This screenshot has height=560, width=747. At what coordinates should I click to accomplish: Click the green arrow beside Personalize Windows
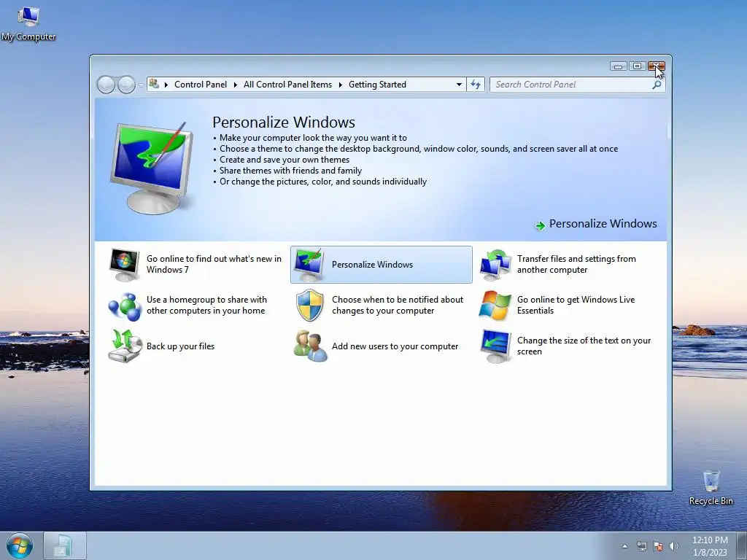click(541, 225)
